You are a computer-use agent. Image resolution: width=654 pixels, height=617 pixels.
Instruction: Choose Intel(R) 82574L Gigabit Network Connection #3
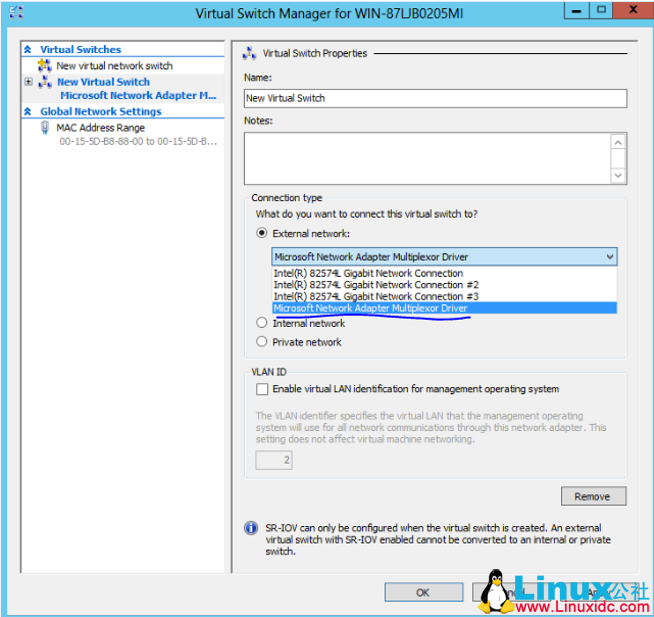click(x=444, y=297)
